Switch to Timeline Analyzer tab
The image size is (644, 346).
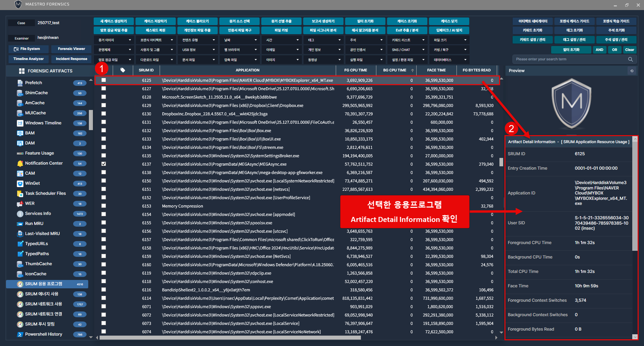coord(29,59)
